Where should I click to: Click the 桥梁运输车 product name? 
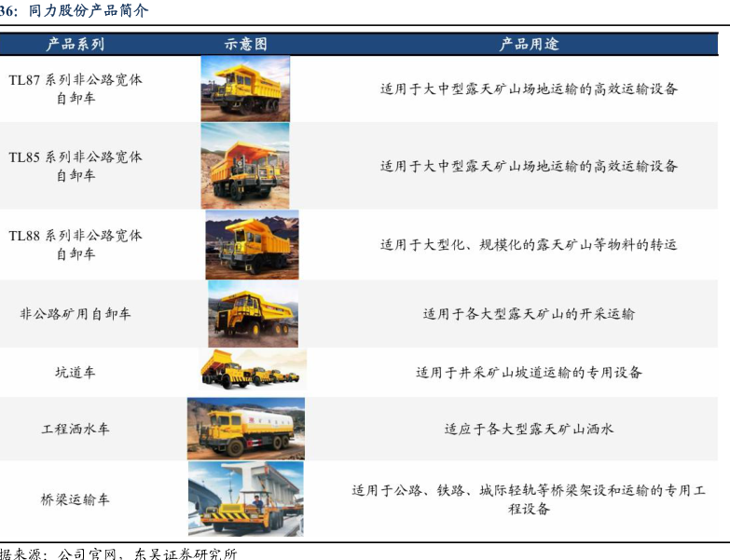tap(76, 499)
